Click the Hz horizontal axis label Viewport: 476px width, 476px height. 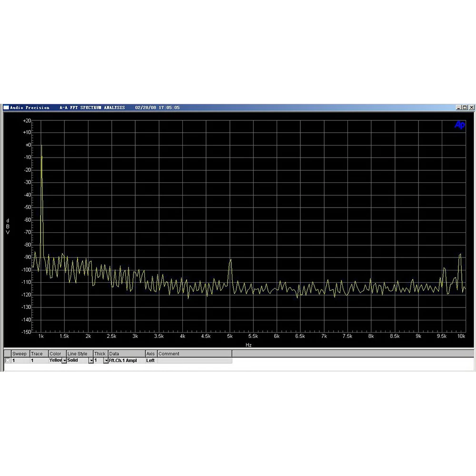[248, 345]
